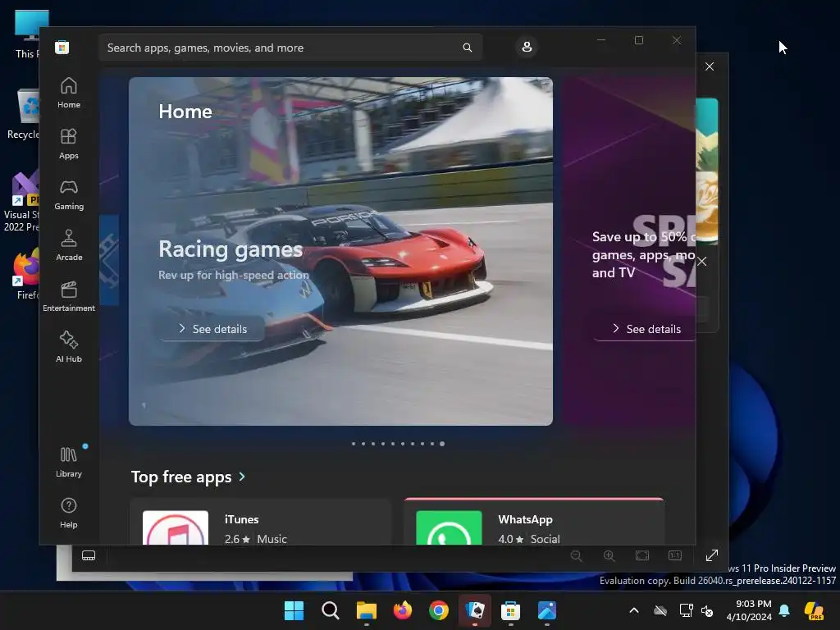
Task: Click the 1:1 actual size icon in background toolbar
Action: 675,555
